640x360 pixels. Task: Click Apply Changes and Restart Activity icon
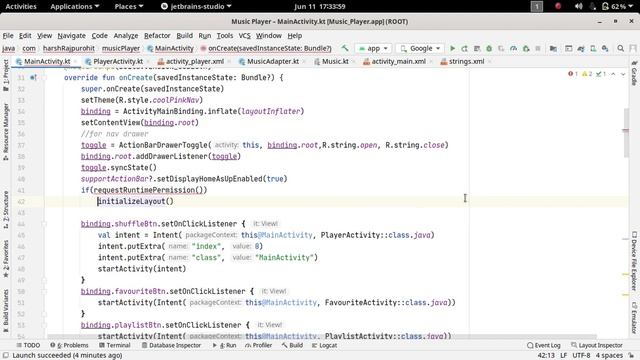point(464,48)
